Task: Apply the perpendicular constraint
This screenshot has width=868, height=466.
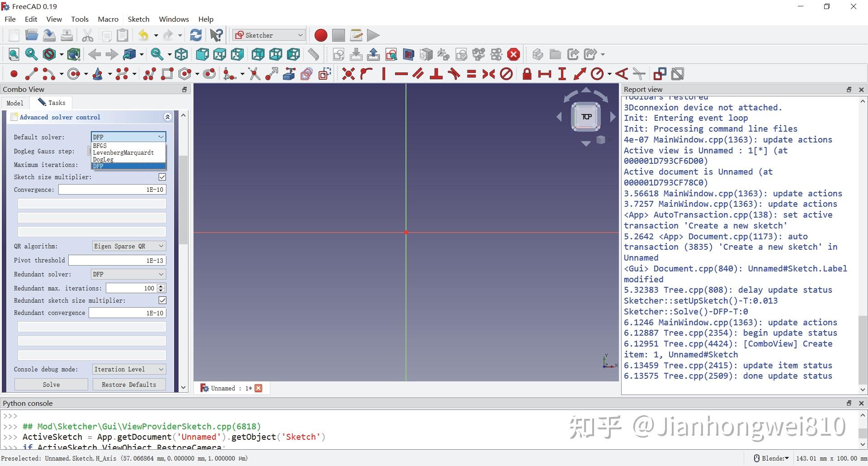Action: [x=436, y=73]
